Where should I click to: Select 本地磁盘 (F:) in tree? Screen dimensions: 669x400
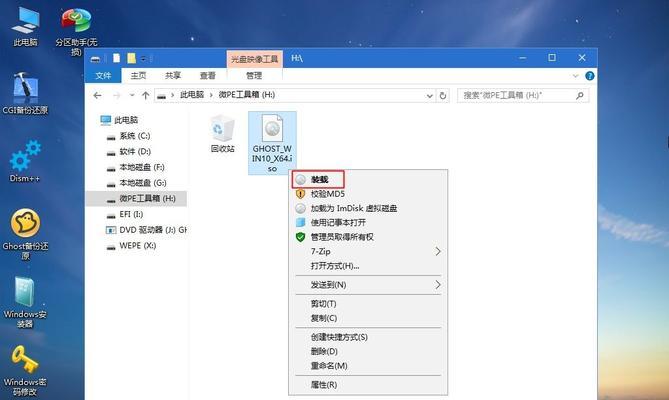(137, 167)
